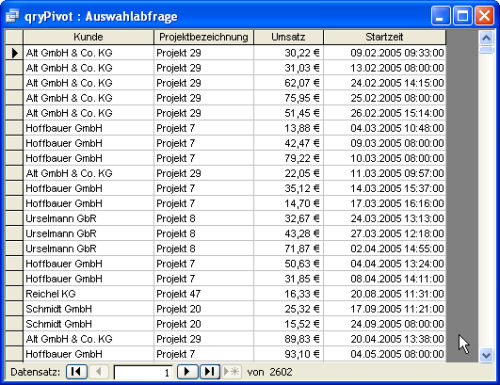This screenshot has width=500, height=385.
Task: Select the Umsatz column header
Action: point(288,37)
